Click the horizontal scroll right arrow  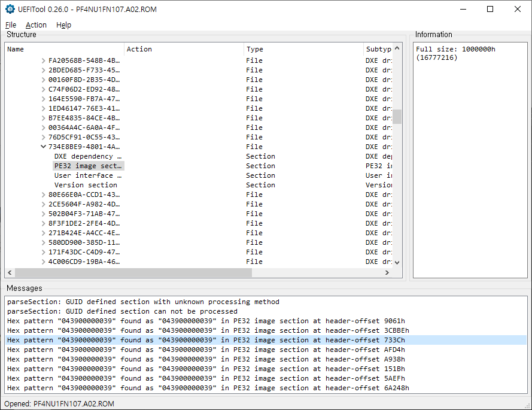[387, 272]
